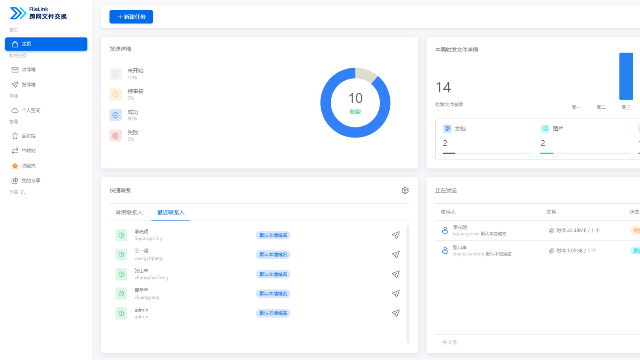Viewport: 640px width, 360px height.
Task: Send file to zhangshanfeng via plane icon
Action: point(396,274)
